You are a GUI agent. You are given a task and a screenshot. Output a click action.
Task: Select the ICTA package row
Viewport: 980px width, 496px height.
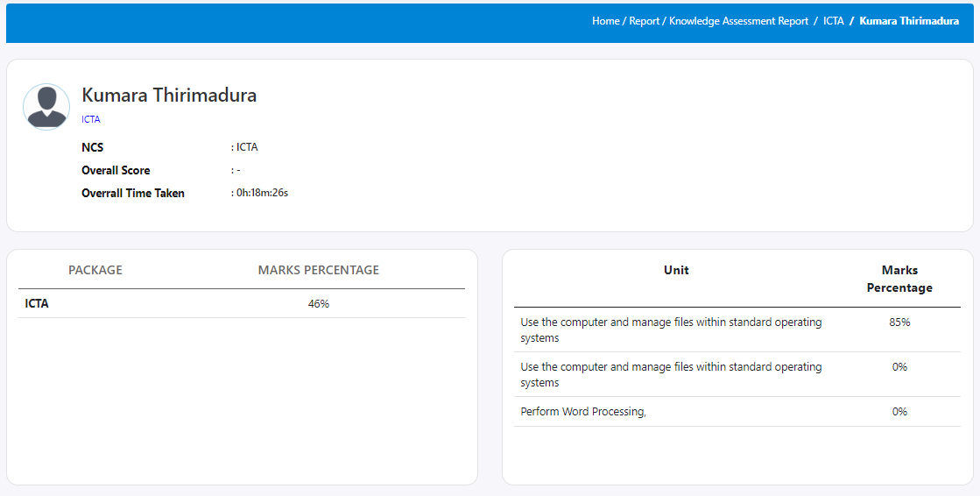[x=37, y=303]
